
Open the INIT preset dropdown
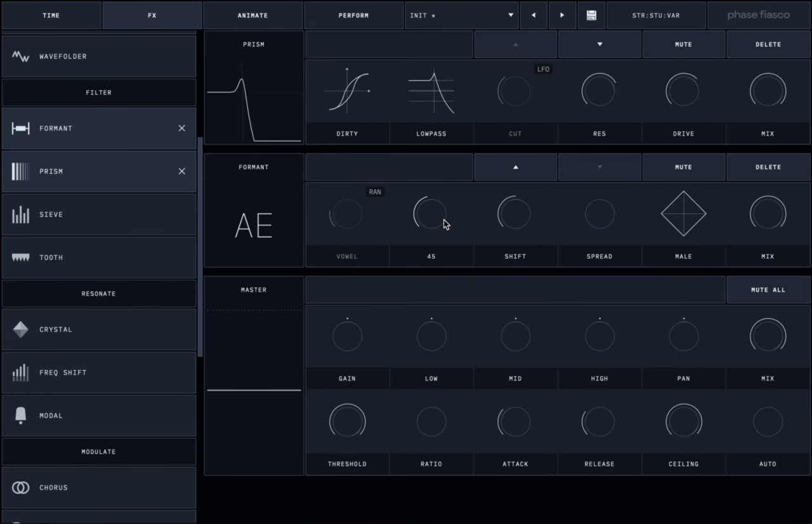coord(462,15)
